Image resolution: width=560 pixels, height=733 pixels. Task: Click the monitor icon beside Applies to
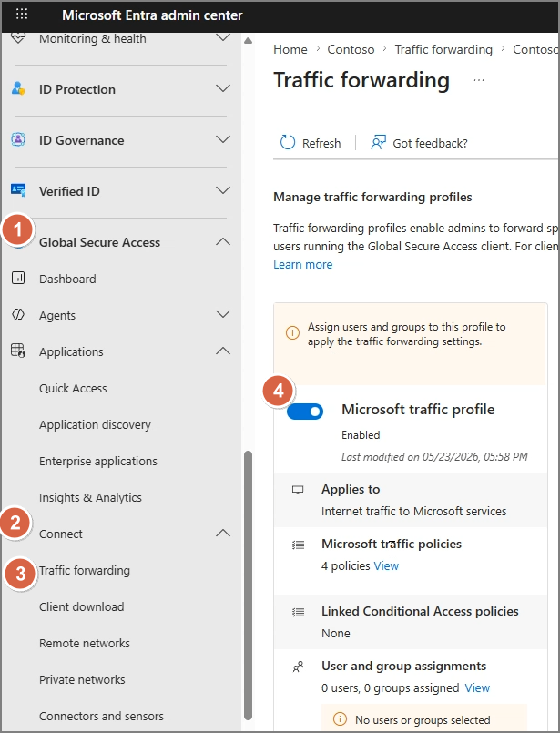pyautogui.click(x=298, y=490)
